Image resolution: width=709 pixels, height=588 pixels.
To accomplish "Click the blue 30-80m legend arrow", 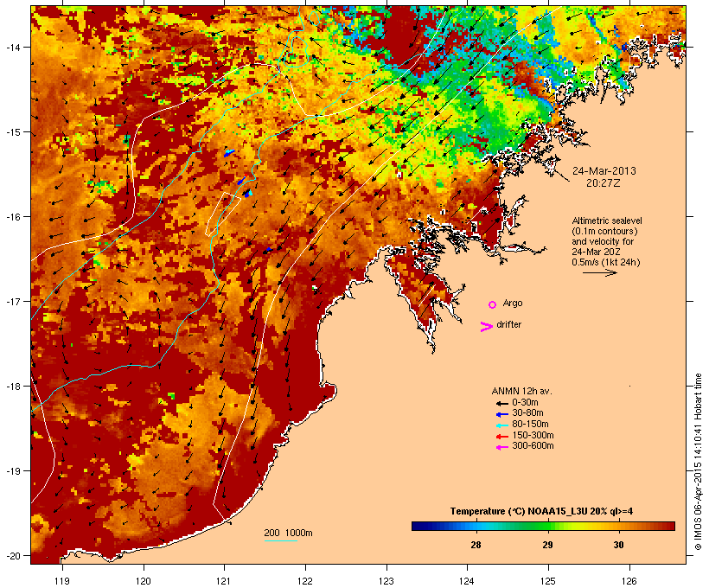I will click(x=501, y=414).
